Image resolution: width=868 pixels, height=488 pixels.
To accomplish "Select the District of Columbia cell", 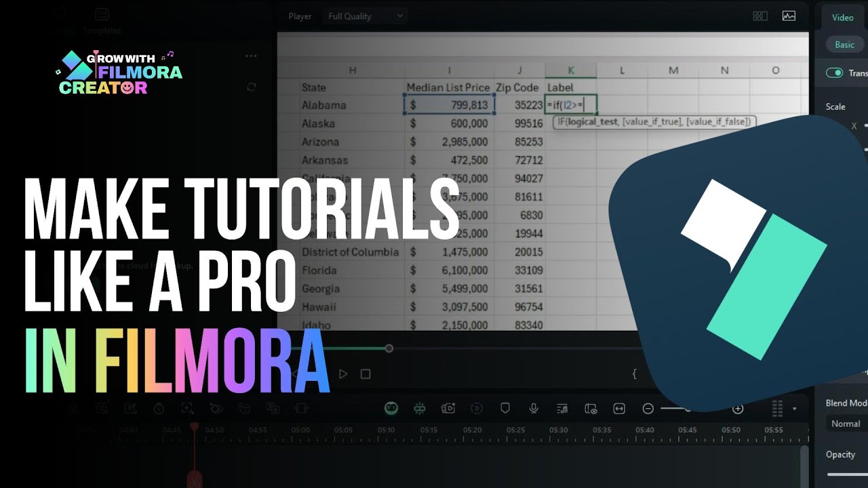I will [x=353, y=251].
